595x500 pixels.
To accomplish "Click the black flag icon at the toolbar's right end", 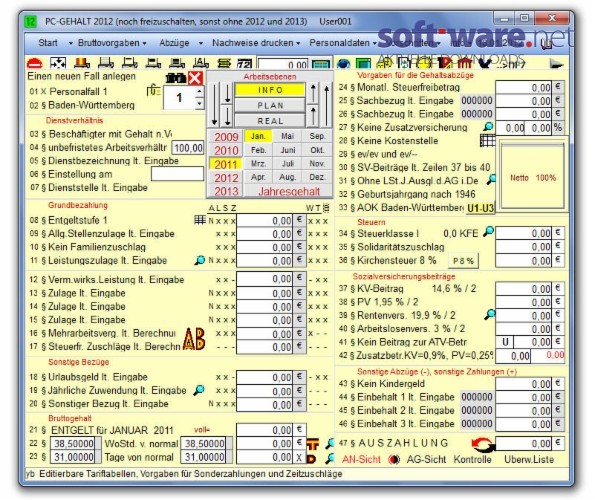I will click(556, 63).
